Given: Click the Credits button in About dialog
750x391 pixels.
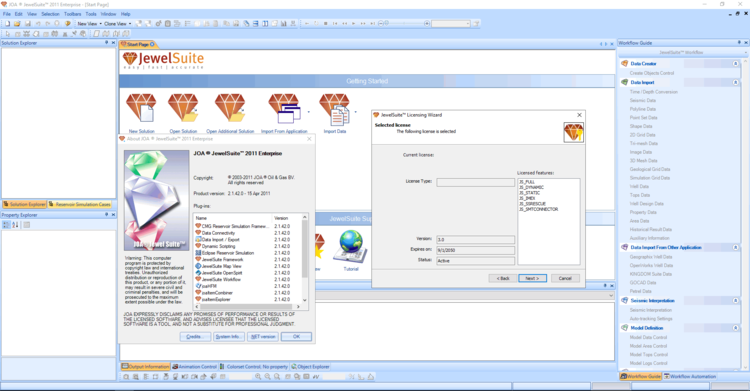Looking at the screenshot, I should click(195, 336).
